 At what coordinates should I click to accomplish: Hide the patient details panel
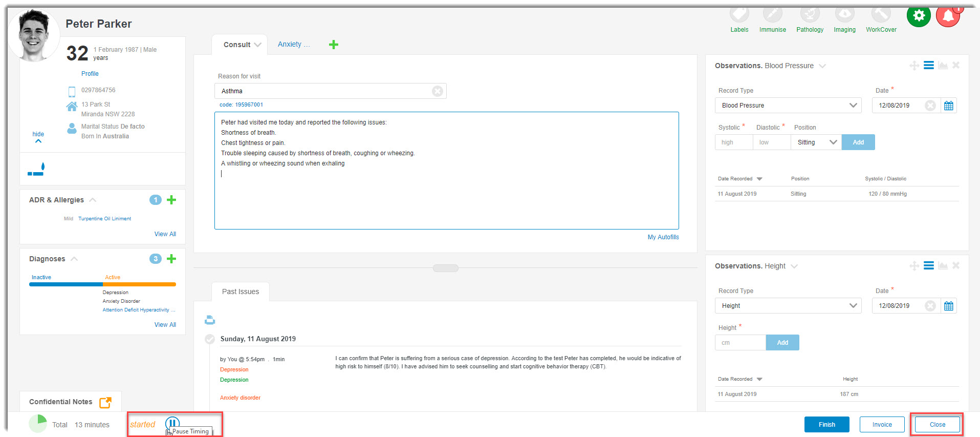point(38,137)
